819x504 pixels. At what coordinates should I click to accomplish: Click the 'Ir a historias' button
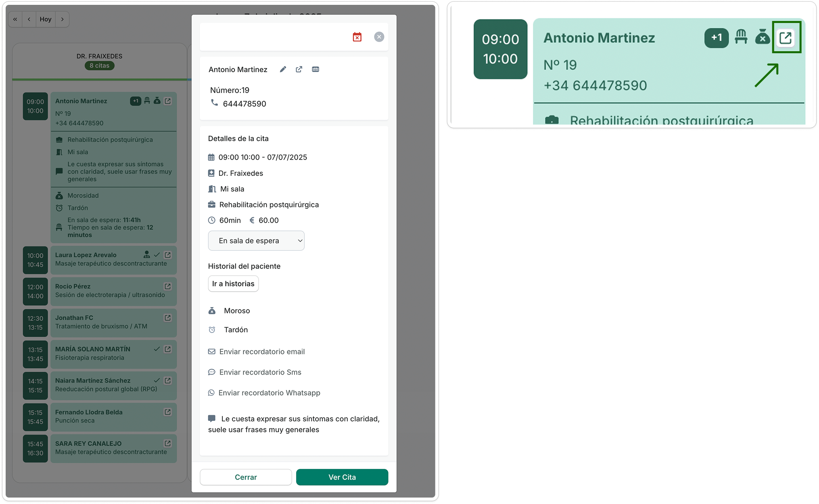[233, 284]
